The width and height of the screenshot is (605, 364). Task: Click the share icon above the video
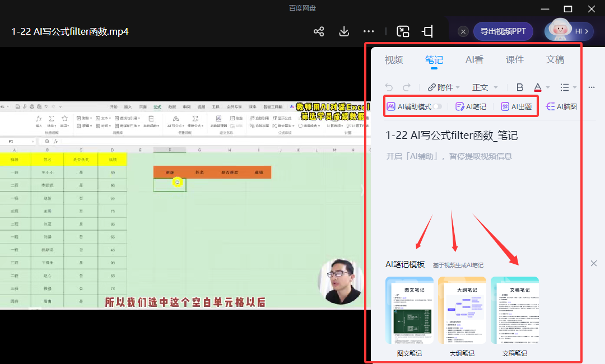click(x=318, y=32)
